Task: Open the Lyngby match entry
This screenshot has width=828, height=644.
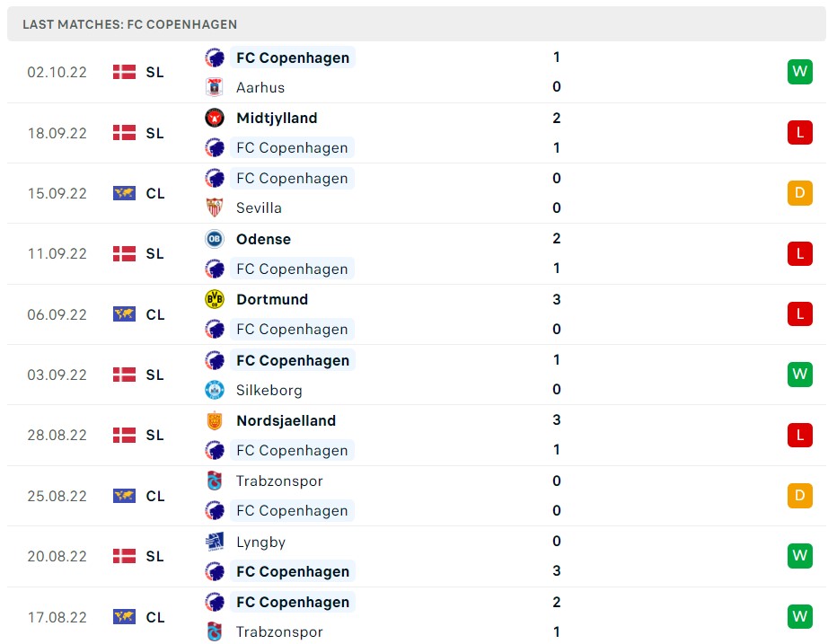Action: click(x=261, y=542)
